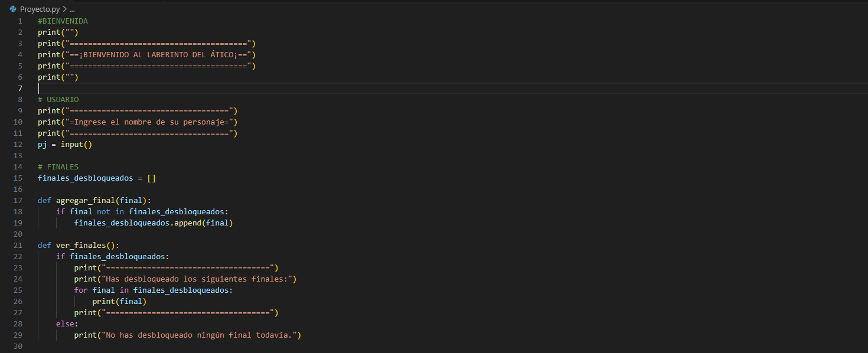Click the BIENVENIDO AL LABERINTO DEL ÁTICO string
This screenshot has height=353, width=868.
pos(161,54)
